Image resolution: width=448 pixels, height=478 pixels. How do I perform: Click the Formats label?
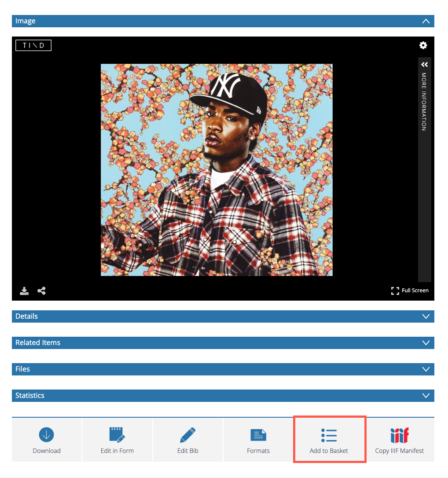point(258,451)
